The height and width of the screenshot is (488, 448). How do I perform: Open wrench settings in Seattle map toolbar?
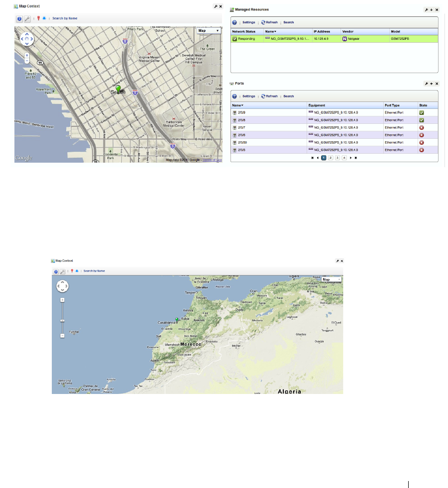point(27,19)
